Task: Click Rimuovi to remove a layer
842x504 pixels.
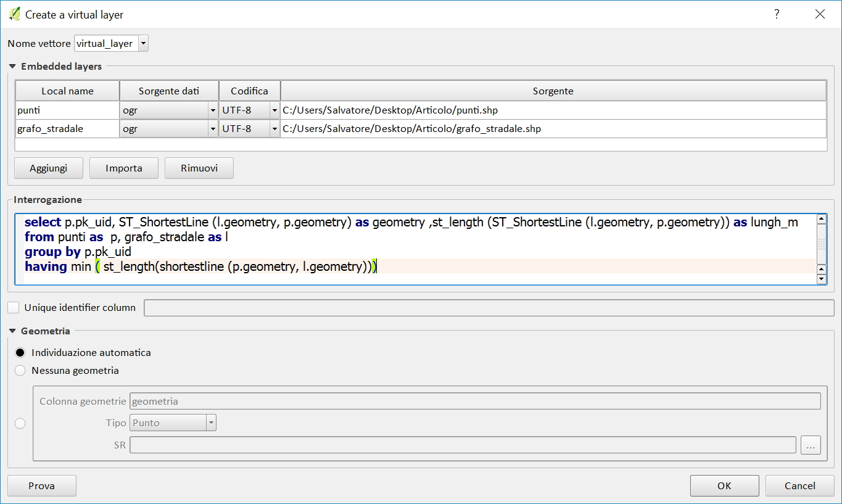Action: [199, 168]
